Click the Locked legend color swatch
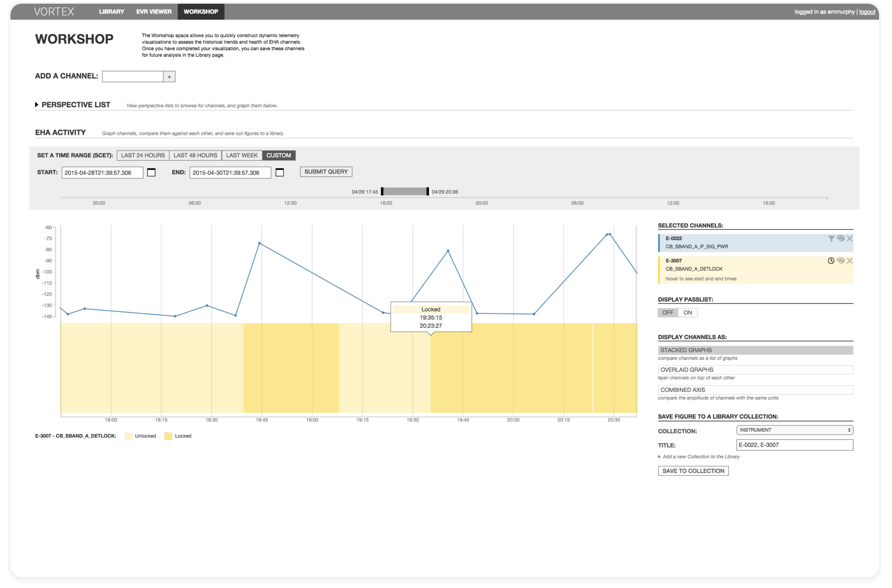Image resolution: width=892 pixels, height=588 pixels. point(168,436)
